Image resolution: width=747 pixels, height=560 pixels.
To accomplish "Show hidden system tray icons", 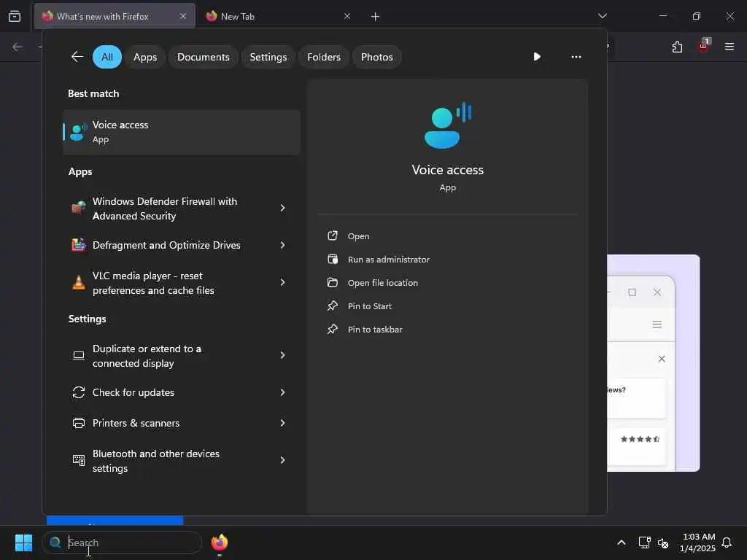I will (622, 542).
